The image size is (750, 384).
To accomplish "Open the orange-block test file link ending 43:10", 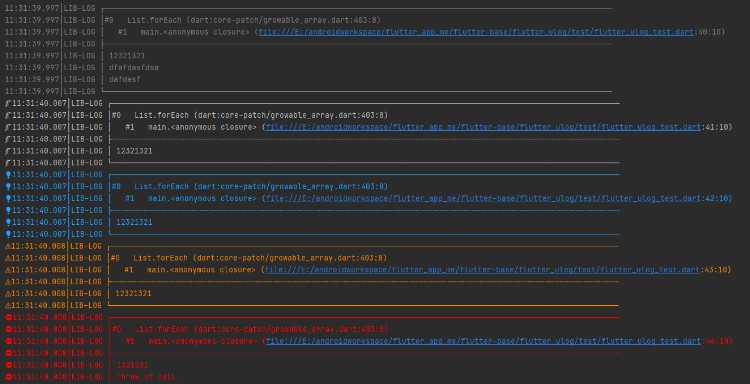I will (x=483, y=270).
